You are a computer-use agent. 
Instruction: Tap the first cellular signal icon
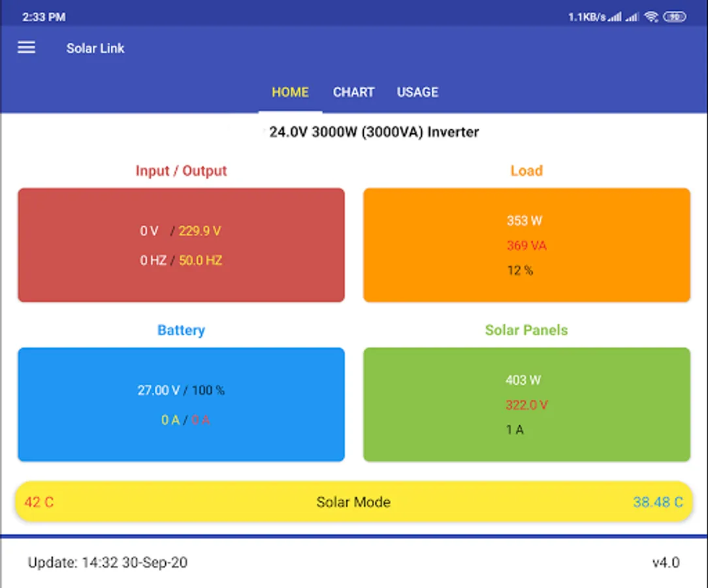(615, 17)
